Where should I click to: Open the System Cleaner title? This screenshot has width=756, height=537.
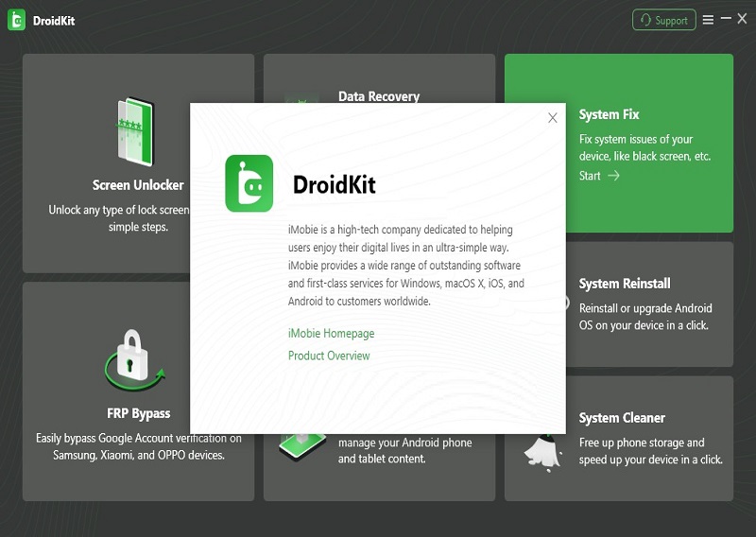click(x=622, y=418)
